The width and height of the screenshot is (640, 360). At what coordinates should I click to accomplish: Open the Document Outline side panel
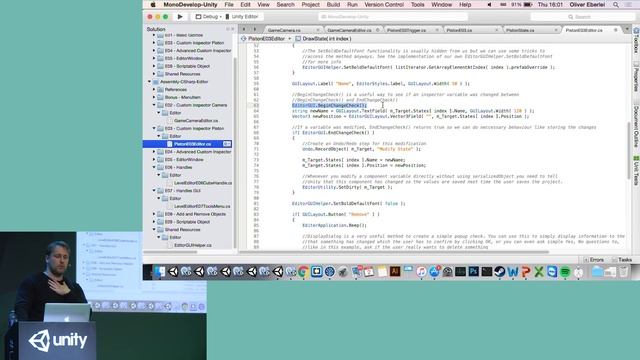[636, 125]
